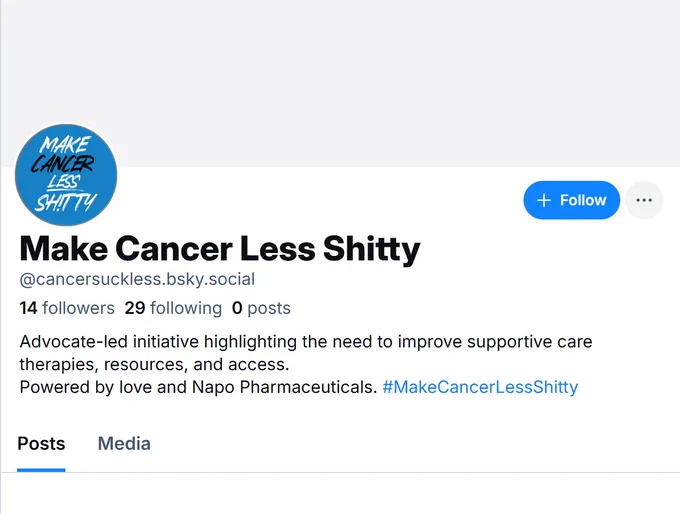The image size is (680, 514).
Task: Open the #MakeCancerLessShitty hashtag link
Action: (x=480, y=387)
